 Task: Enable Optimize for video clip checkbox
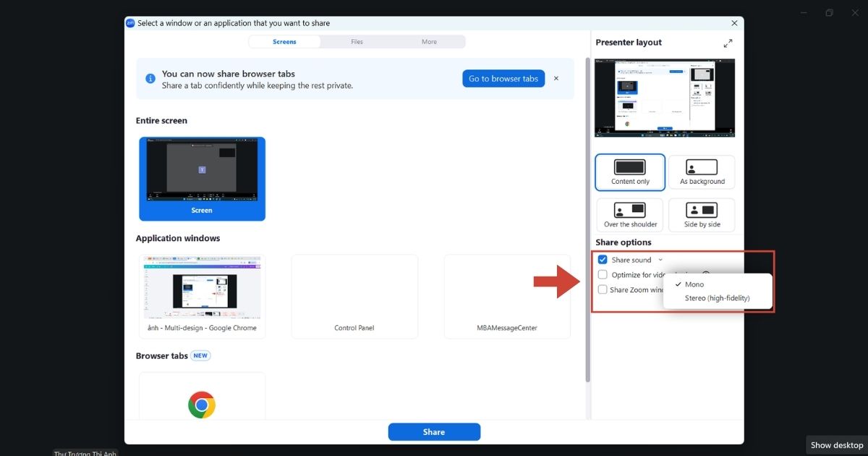[603, 274]
